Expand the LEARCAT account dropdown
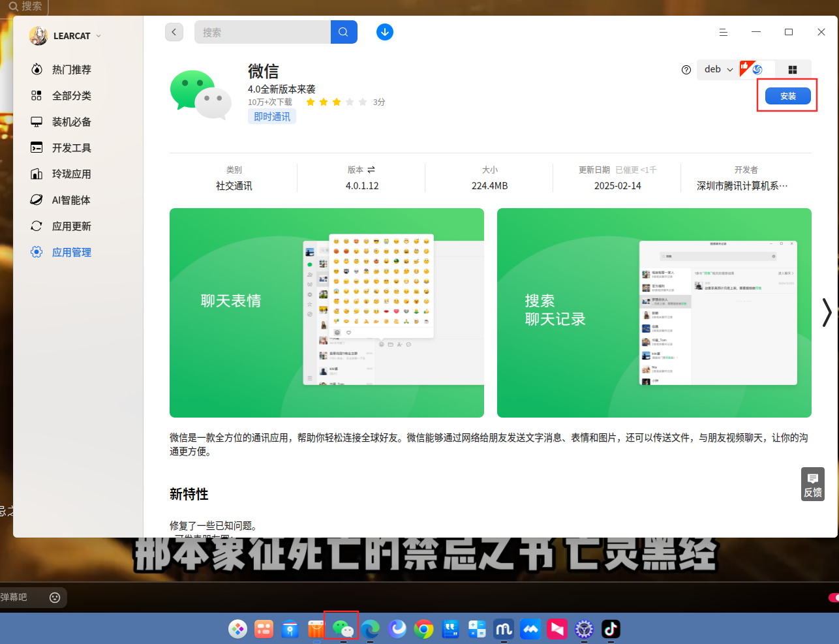 tap(99, 36)
